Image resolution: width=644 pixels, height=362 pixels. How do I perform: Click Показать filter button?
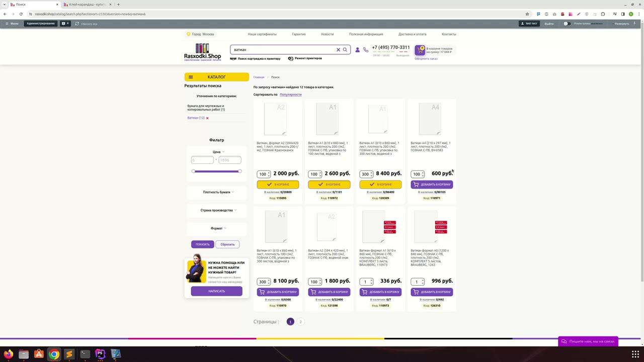point(202,244)
